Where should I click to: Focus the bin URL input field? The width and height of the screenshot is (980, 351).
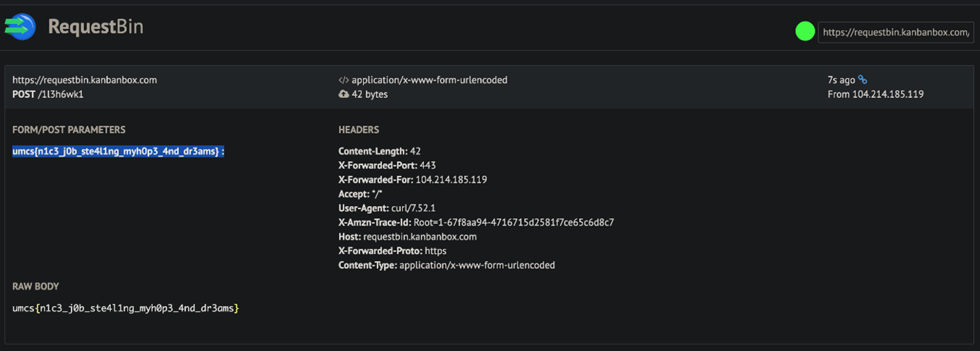895,32
